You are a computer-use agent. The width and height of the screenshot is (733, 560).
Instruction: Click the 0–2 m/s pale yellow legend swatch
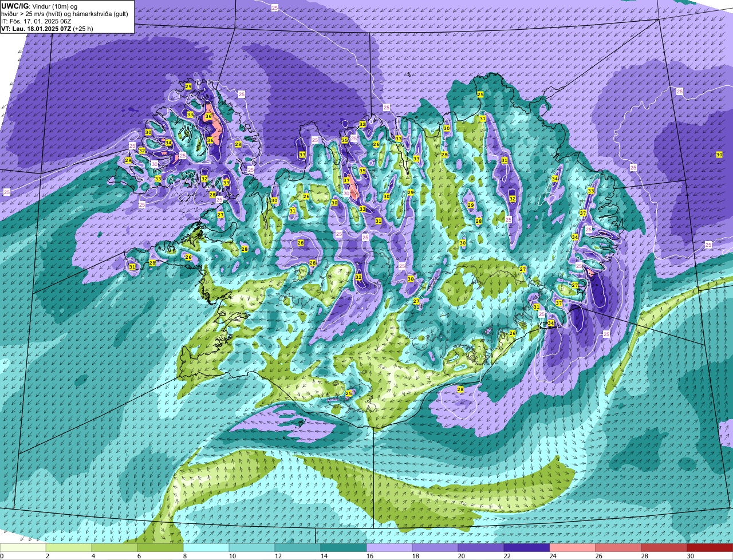coord(23,547)
